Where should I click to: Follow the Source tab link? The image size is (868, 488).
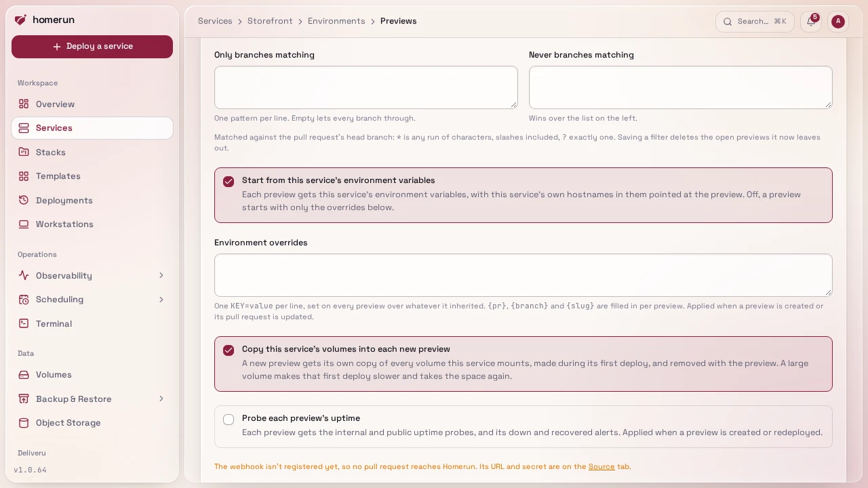pyautogui.click(x=601, y=466)
